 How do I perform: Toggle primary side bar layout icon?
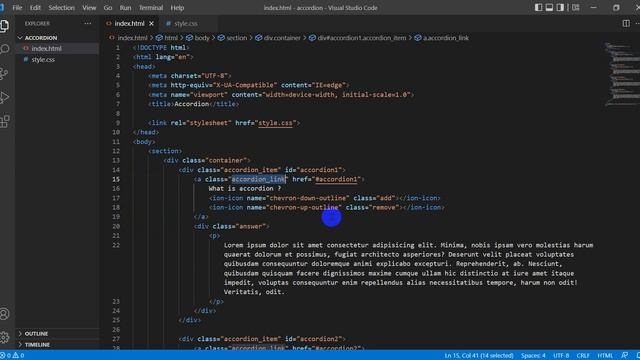pyautogui.click(x=538, y=7)
